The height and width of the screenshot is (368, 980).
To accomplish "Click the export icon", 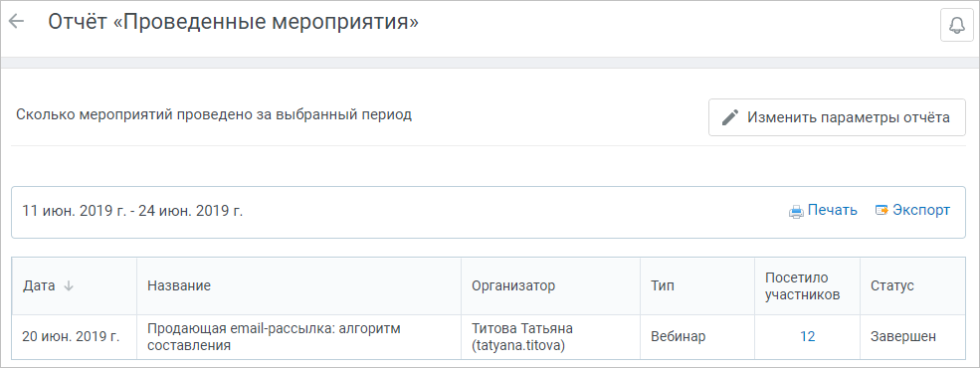I will [882, 211].
